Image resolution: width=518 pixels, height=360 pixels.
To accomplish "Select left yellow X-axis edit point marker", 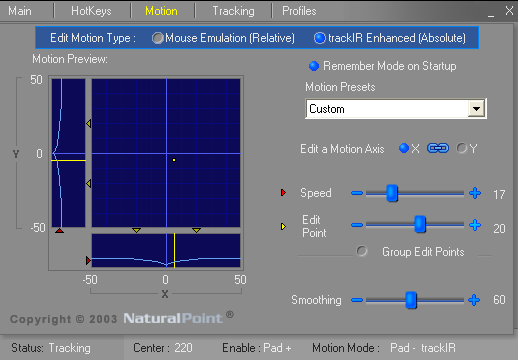I will click(136, 230).
